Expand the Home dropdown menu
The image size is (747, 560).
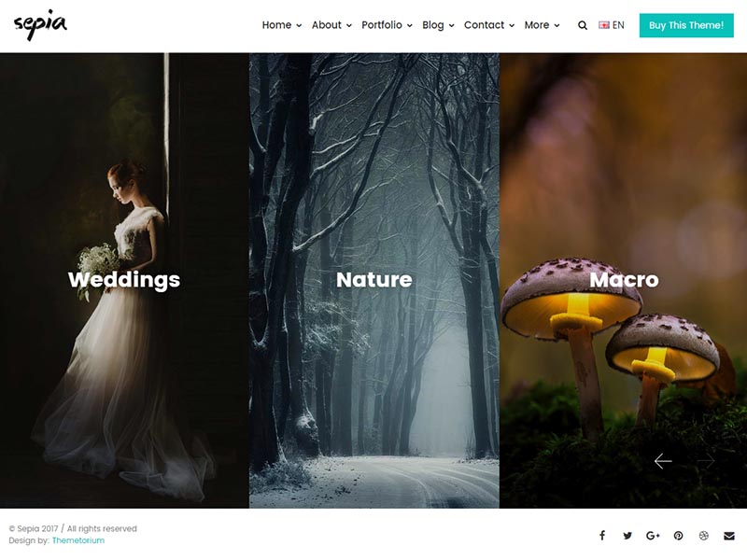(281, 25)
